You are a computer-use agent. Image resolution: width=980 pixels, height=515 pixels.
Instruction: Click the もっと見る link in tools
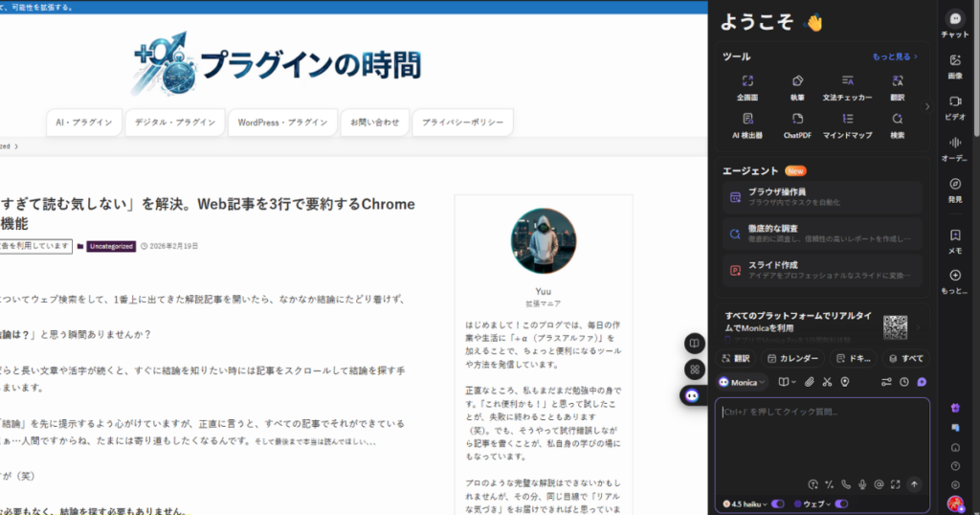point(895,56)
